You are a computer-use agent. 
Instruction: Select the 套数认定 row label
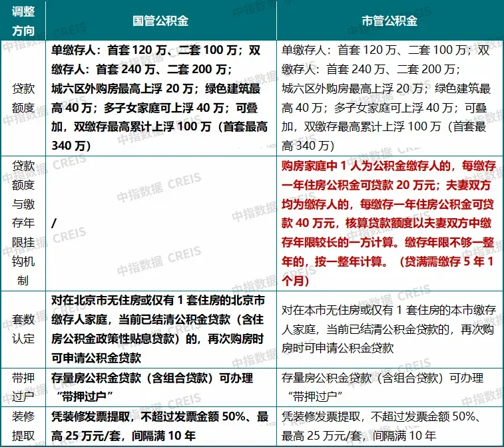[23, 329]
